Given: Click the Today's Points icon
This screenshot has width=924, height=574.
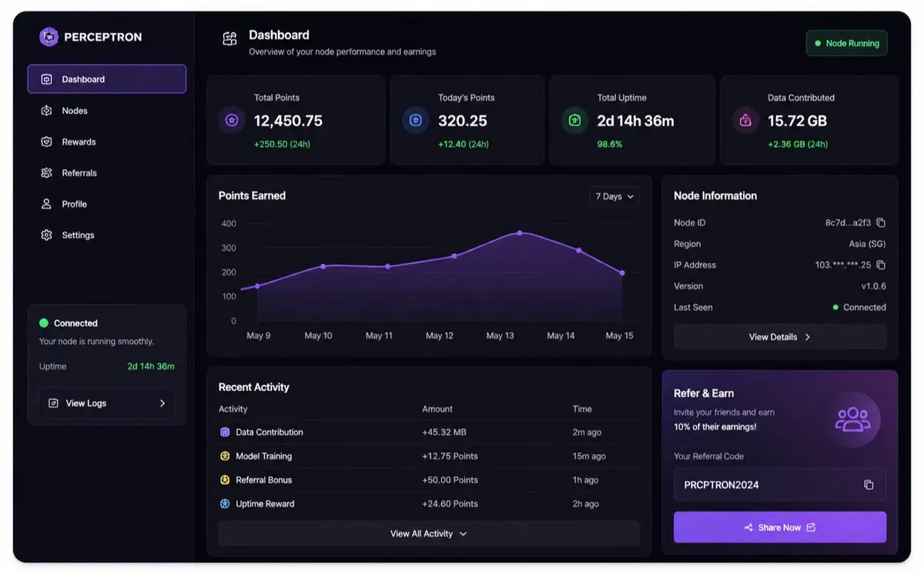Looking at the screenshot, I should click(x=416, y=121).
